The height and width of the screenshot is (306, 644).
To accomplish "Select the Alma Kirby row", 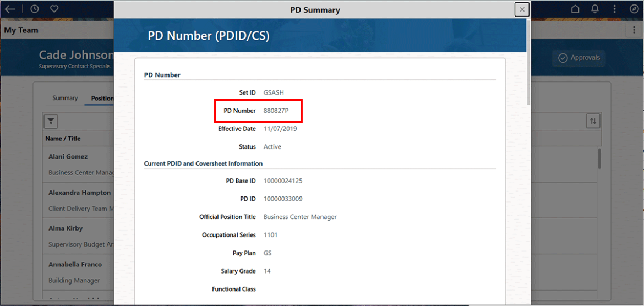I will (78, 236).
